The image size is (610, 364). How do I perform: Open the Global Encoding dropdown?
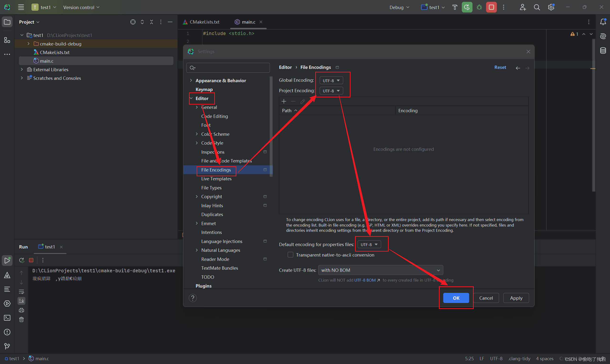[x=331, y=81]
